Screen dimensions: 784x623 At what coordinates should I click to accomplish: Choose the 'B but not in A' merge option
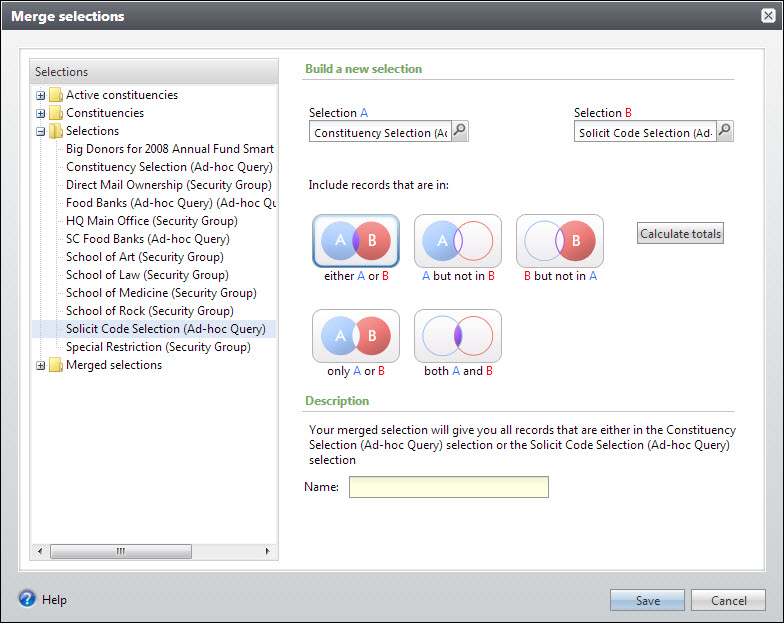(560, 241)
